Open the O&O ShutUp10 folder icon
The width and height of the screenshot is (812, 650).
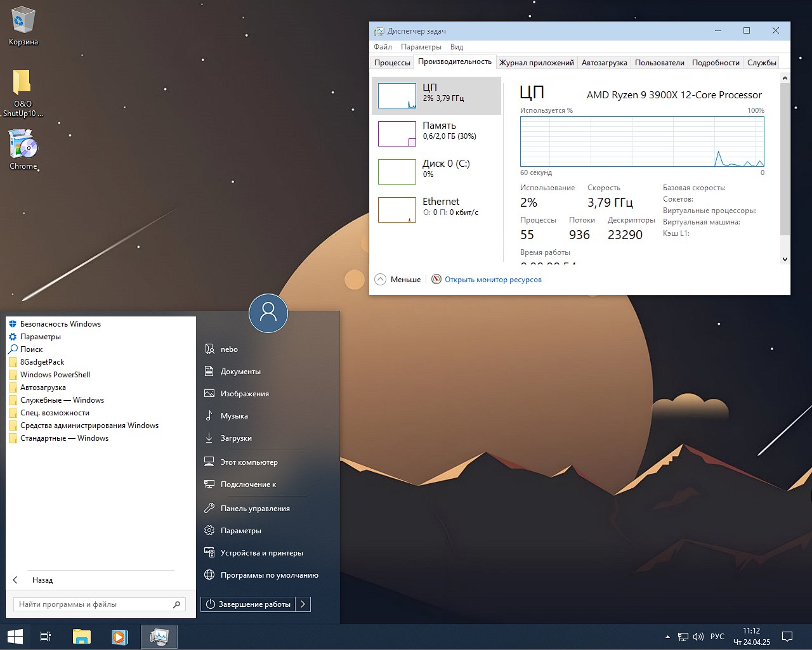click(x=23, y=93)
